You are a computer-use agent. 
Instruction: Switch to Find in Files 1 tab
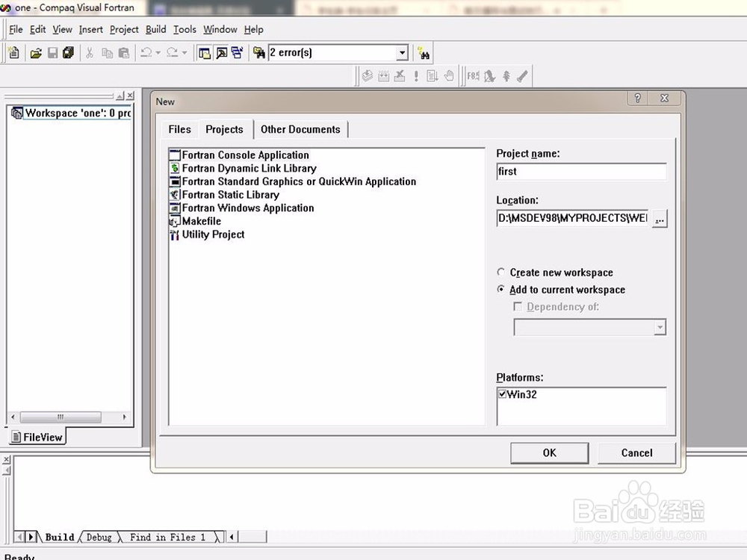click(167, 537)
